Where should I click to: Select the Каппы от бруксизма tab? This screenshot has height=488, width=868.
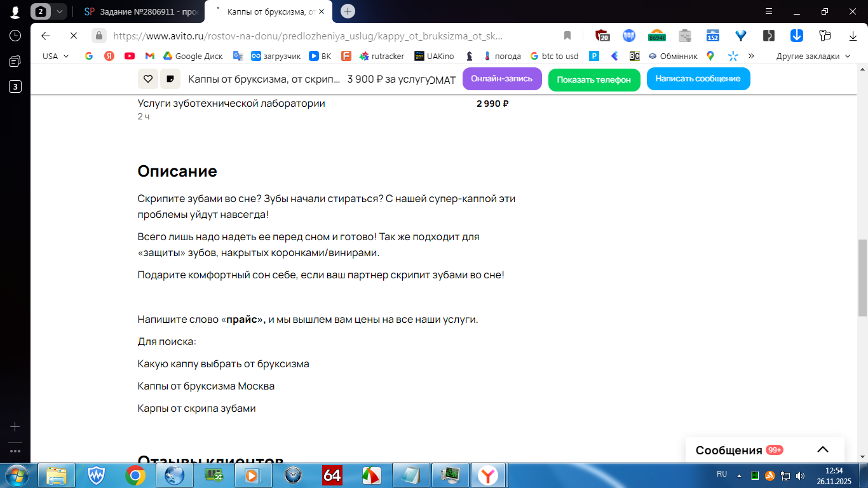(269, 11)
